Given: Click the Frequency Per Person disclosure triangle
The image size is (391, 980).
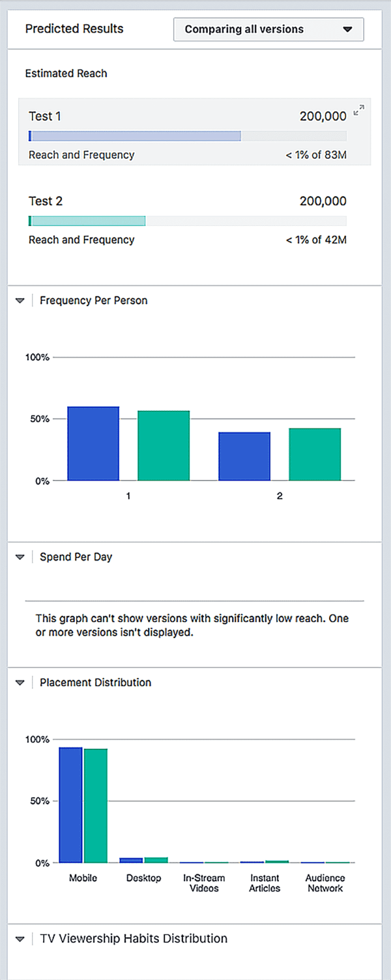Looking at the screenshot, I should coord(20,300).
